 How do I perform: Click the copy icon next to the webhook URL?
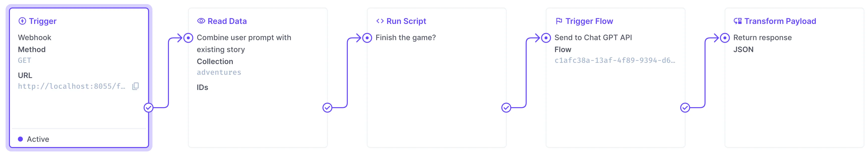(135, 86)
